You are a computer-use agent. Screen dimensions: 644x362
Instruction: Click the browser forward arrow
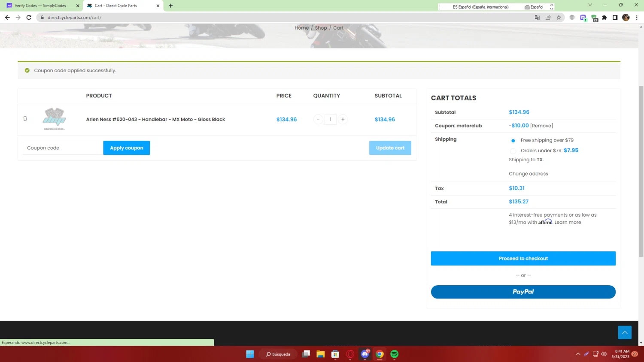coord(18,18)
